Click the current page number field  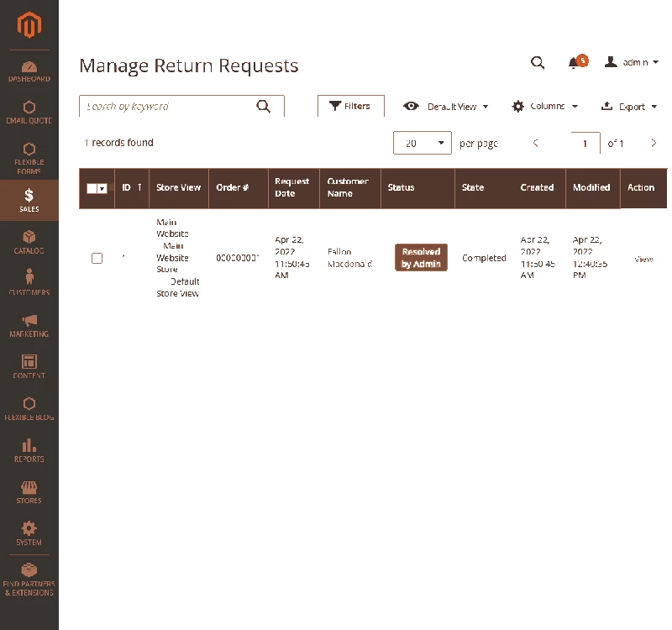click(585, 143)
